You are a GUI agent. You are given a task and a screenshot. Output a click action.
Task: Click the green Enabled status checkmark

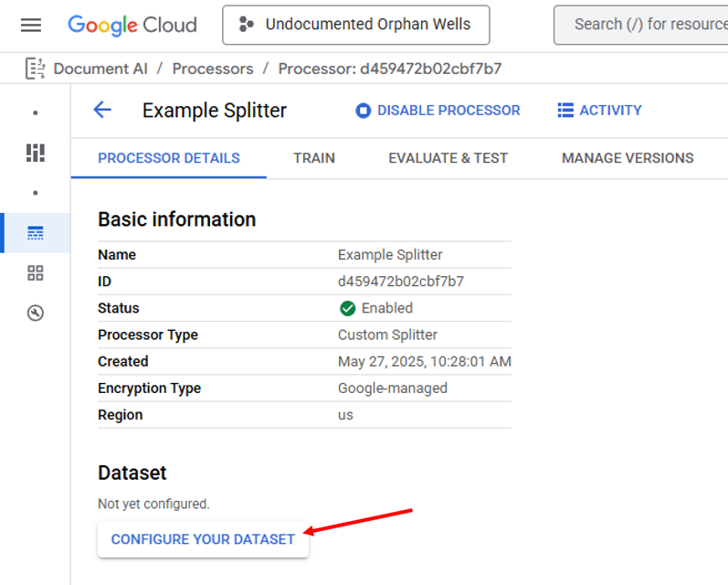click(x=347, y=309)
